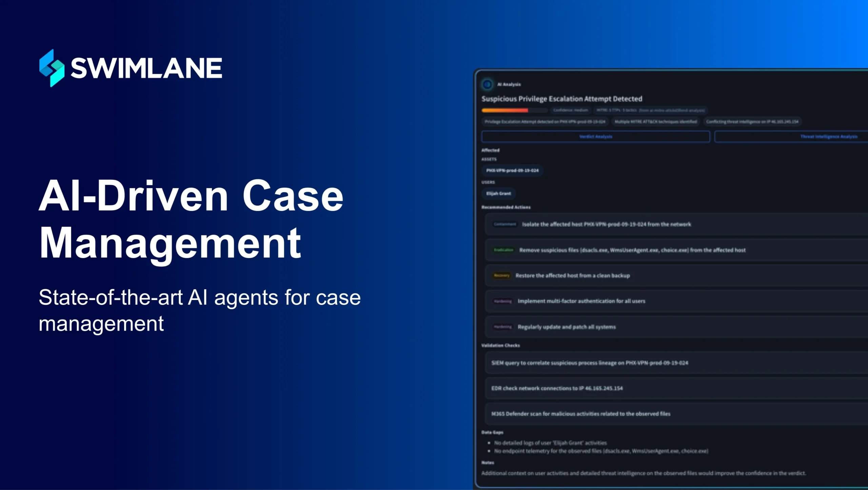The height and width of the screenshot is (490, 868).
Task: Click Hardening tag on patch systems row
Action: click(x=502, y=327)
